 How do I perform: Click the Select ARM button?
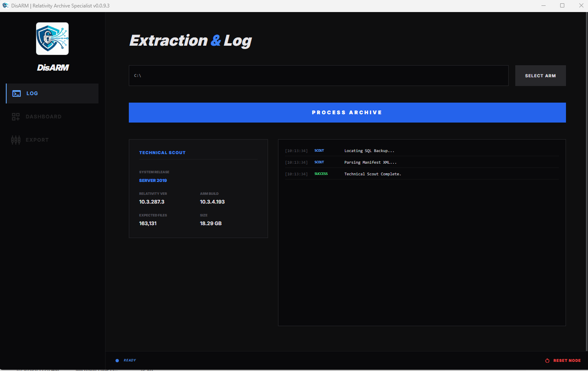[x=540, y=76]
